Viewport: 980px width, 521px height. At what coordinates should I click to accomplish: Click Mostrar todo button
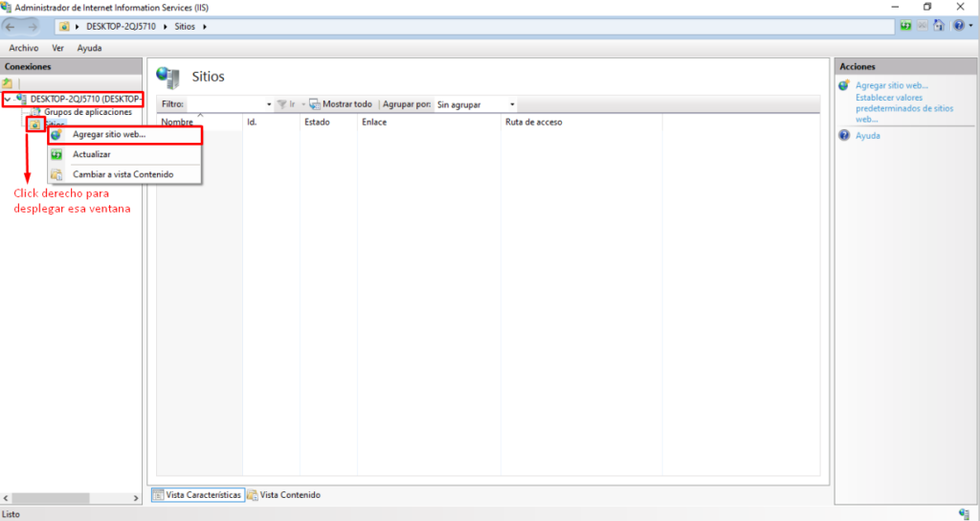[342, 104]
